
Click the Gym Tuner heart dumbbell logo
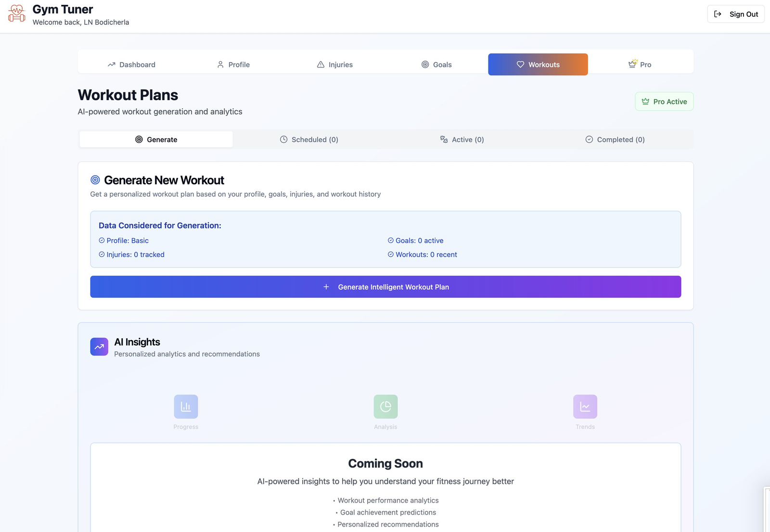pyautogui.click(x=17, y=13)
